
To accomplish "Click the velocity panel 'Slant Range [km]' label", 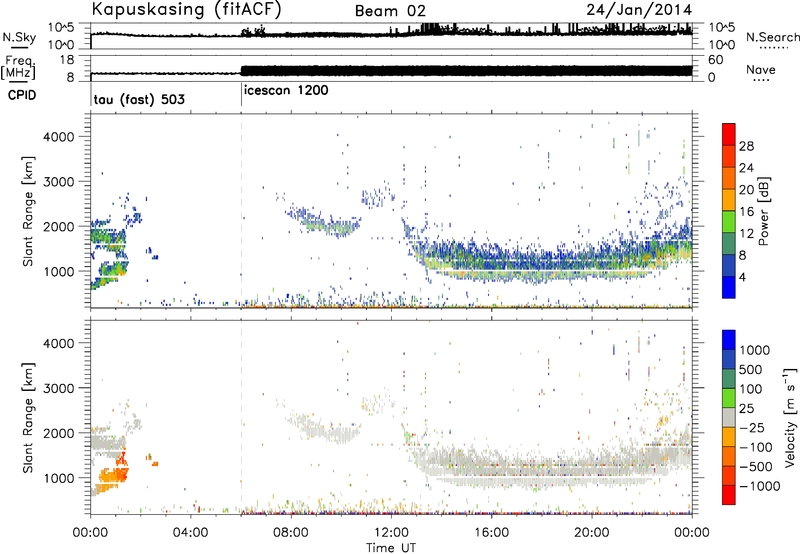I will [x=28, y=417].
